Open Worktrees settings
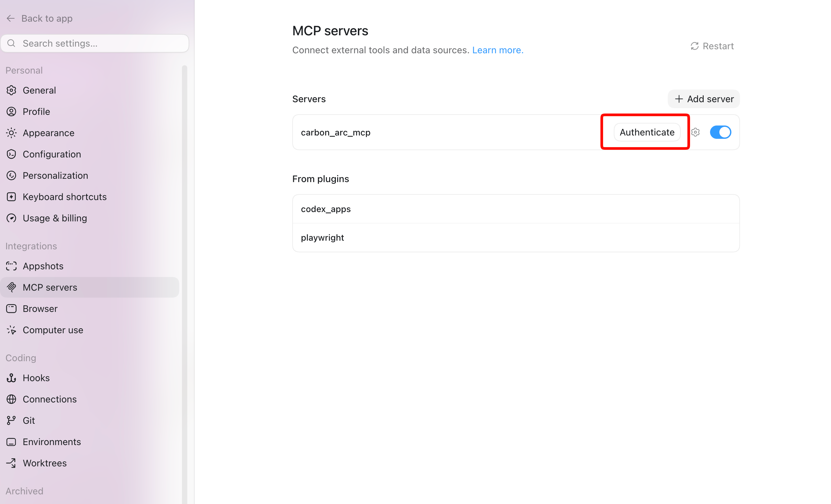The width and height of the screenshot is (831, 504). coord(89,463)
